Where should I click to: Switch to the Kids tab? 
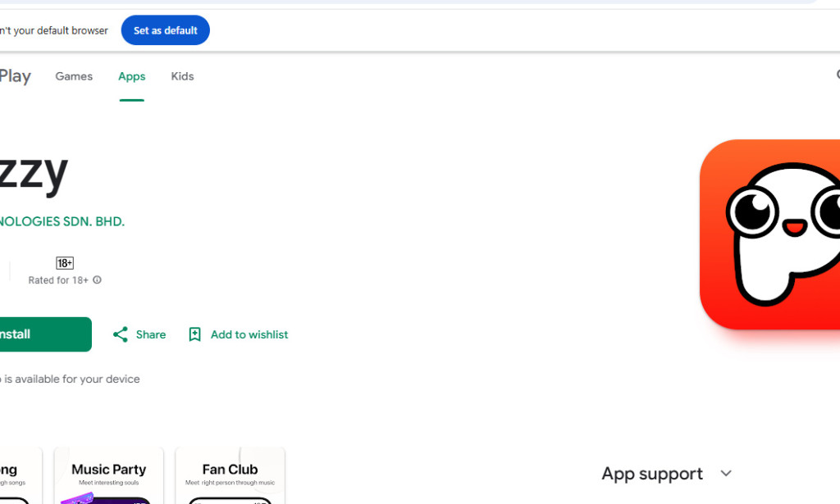(182, 75)
